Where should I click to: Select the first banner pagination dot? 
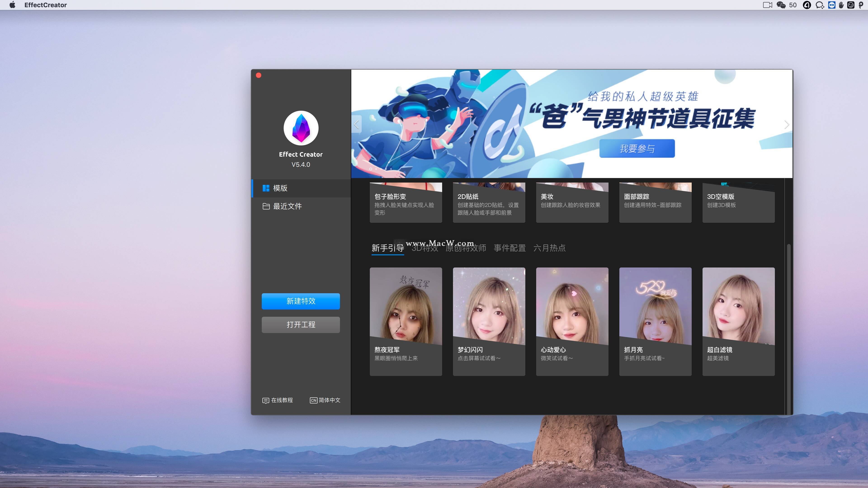(x=371, y=169)
